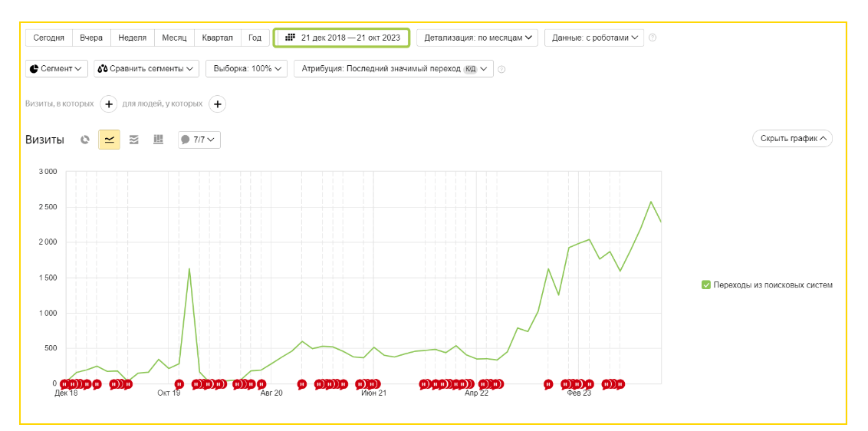The width and height of the screenshot is (868, 431).
Task: Open the Сегмент dropdown
Action: 57,69
